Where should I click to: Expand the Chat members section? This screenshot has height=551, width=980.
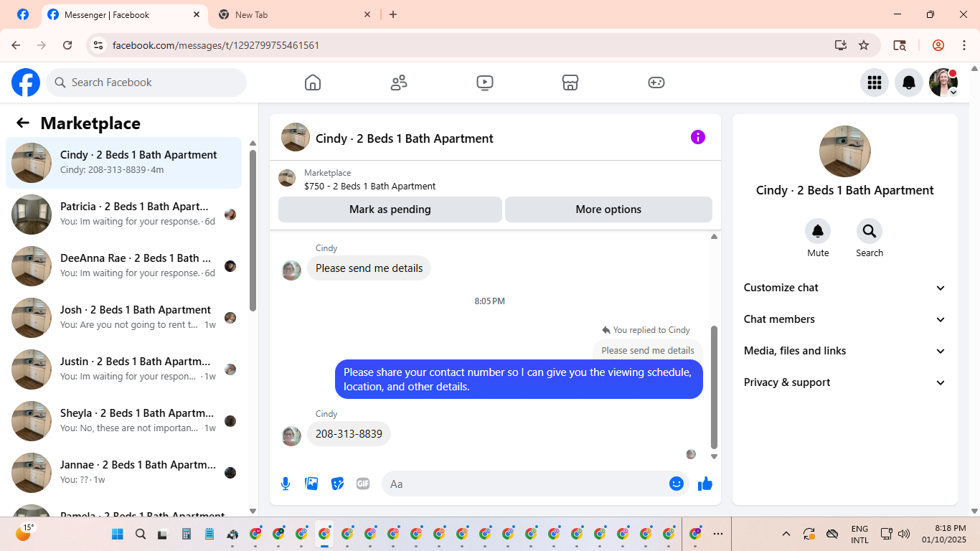click(845, 319)
